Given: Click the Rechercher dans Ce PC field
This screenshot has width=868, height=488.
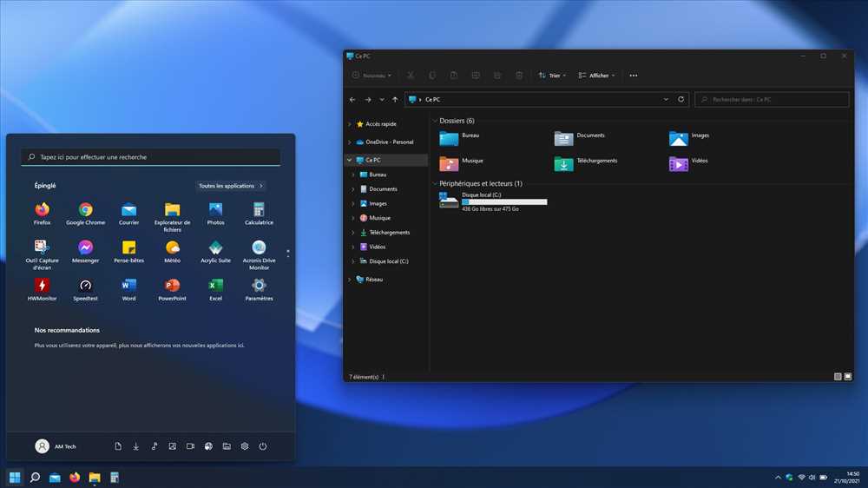Looking at the screenshot, I should (772, 100).
